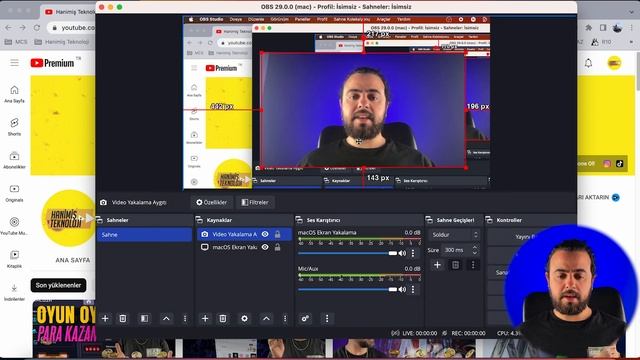Float the Sahne Geçişleri dock icon
The width and height of the screenshot is (640, 360).
429,220
